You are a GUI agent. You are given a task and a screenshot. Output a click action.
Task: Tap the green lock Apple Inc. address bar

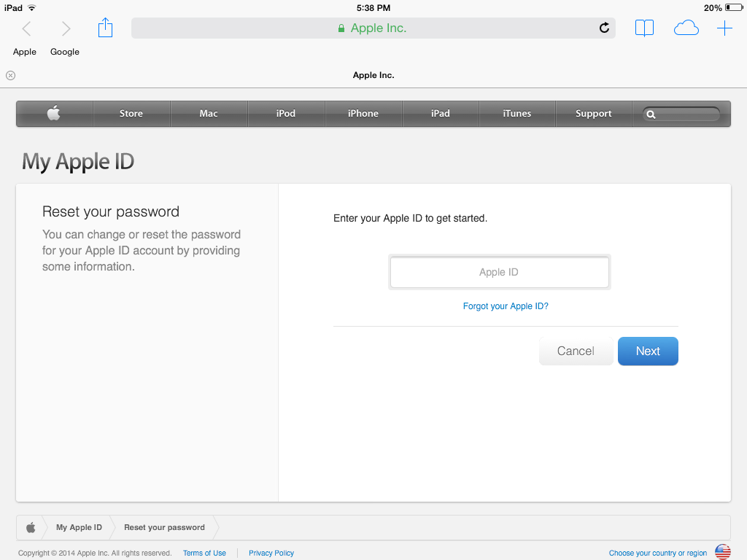click(x=373, y=28)
